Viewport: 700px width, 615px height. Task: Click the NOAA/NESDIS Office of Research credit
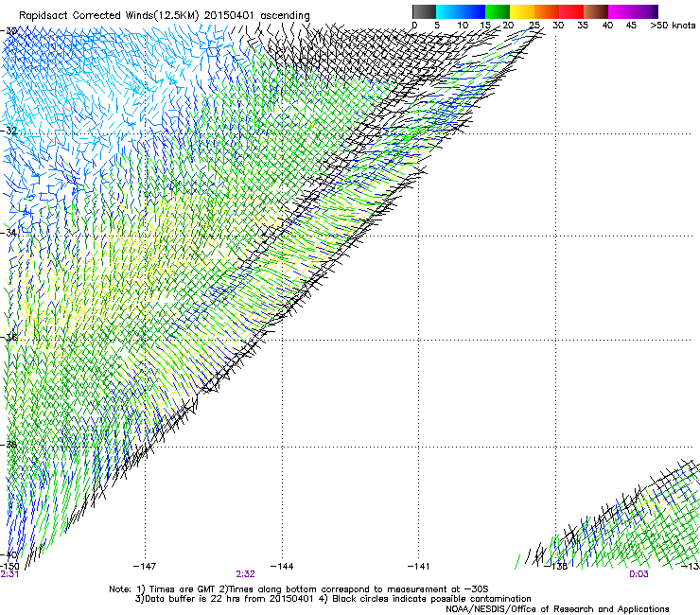(x=557, y=609)
